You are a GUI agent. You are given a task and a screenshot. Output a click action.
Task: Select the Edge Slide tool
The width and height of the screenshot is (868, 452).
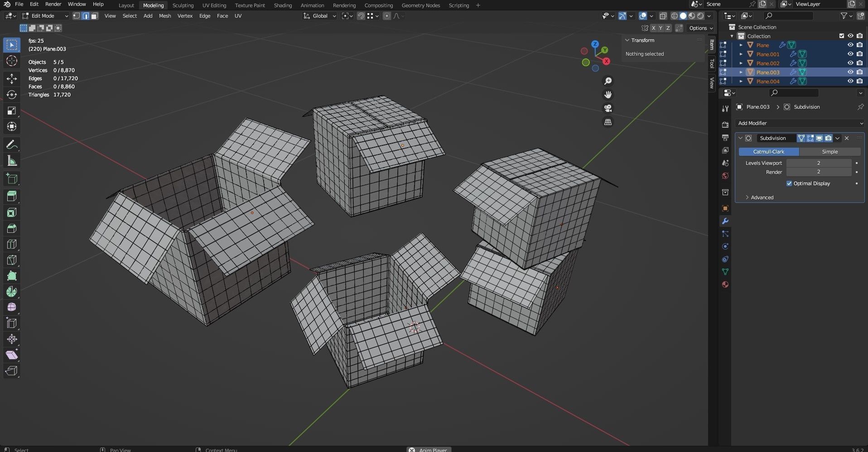click(x=12, y=323)
